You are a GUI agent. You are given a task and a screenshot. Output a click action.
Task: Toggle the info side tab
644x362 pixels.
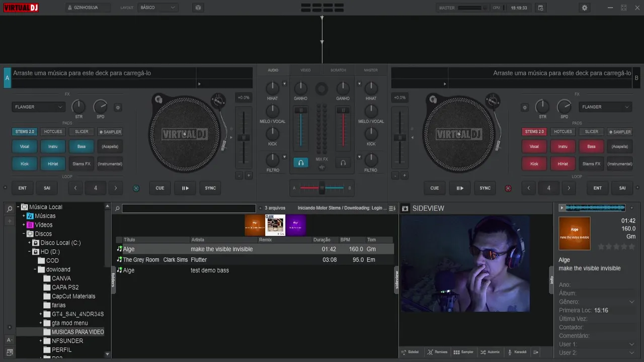click(x=551, y=280)
